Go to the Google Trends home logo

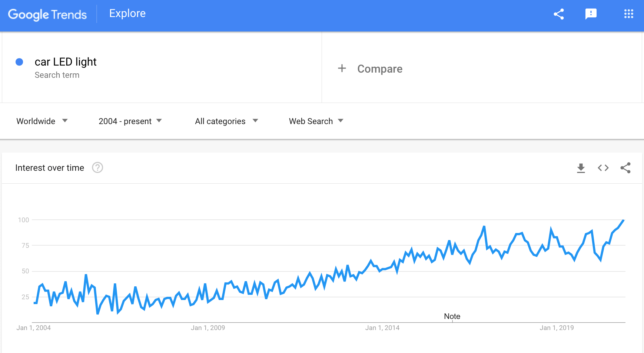pyautogui.click(x=47, y=14)
